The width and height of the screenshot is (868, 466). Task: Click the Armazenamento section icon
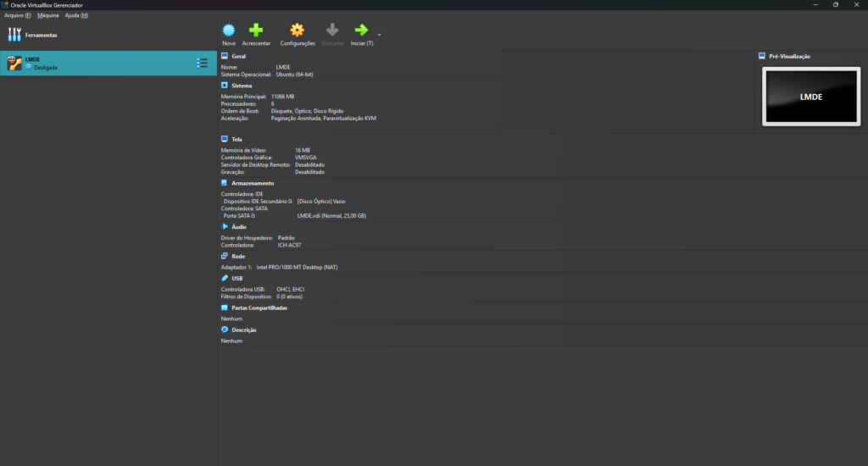[224, 183]
